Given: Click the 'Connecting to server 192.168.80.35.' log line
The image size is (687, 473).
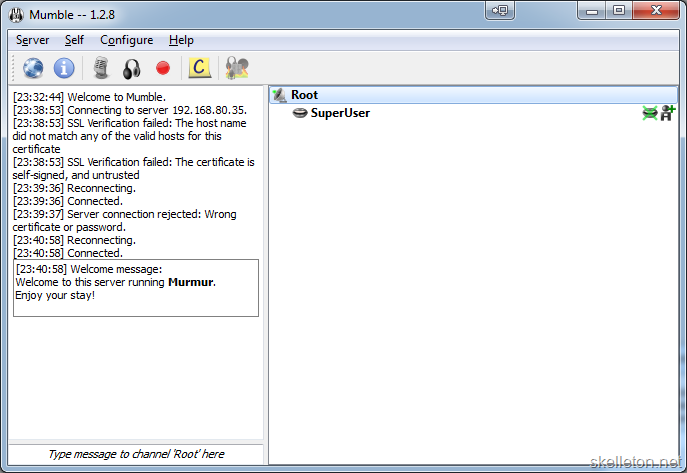Looking at the screenshot, I should [130, 110].
